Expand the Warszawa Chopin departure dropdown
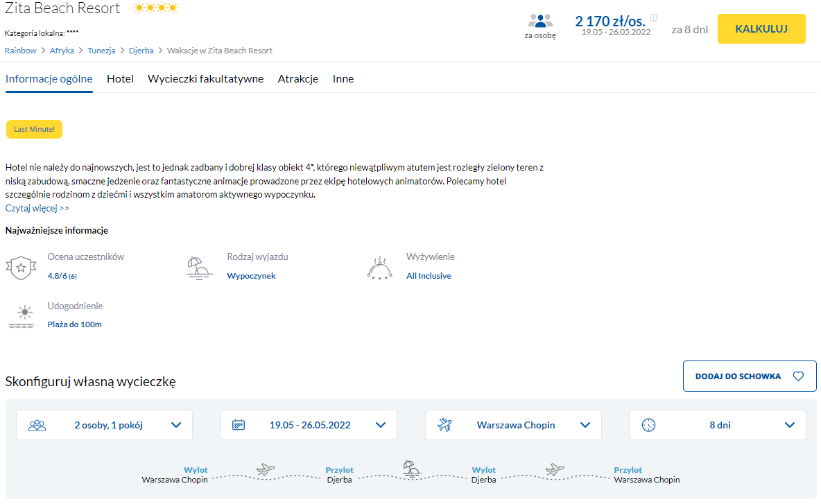This screenshot has width=821, height=504. coord(585,425)
